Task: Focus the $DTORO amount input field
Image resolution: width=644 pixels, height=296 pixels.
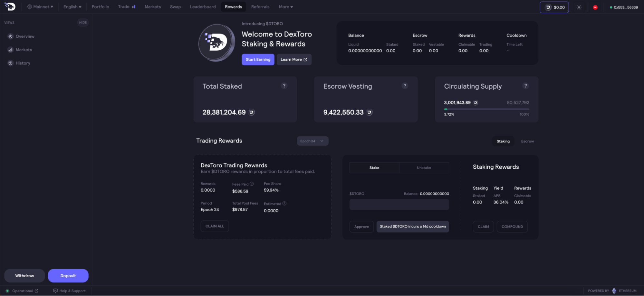Action: pos(399,204)
